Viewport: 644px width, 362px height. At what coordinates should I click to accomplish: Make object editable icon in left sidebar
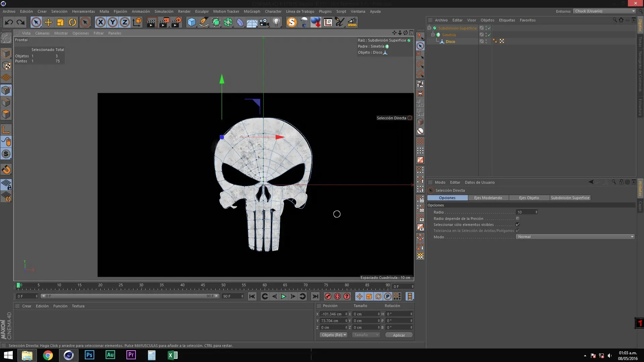6,38
